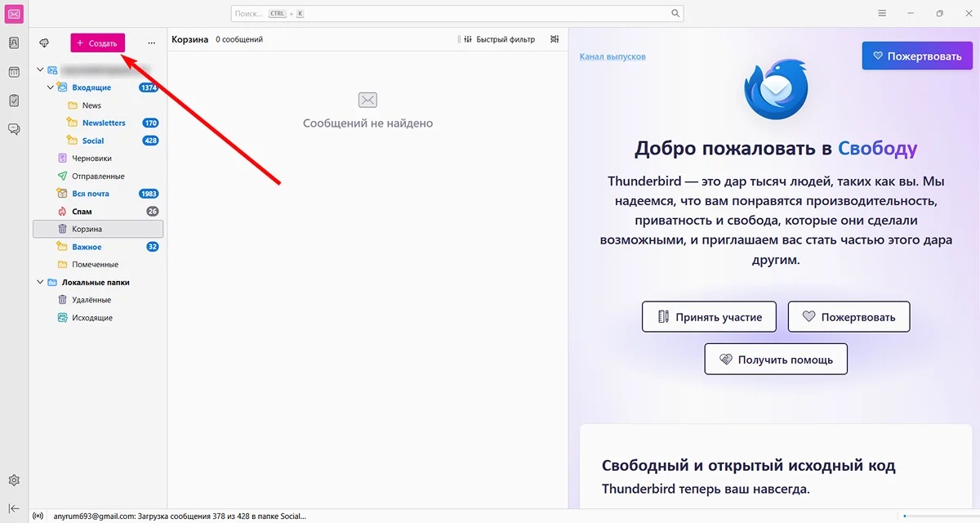Click the Корзина header title
This screenshot has height=523, width=980.
point(190,39)
